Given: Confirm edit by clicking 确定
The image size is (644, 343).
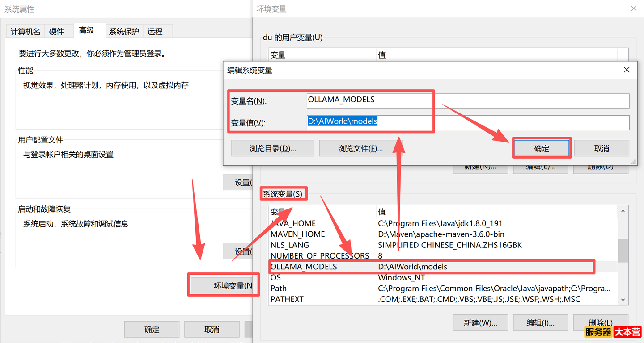Looking at the screenshot, I should pos(542,148).
